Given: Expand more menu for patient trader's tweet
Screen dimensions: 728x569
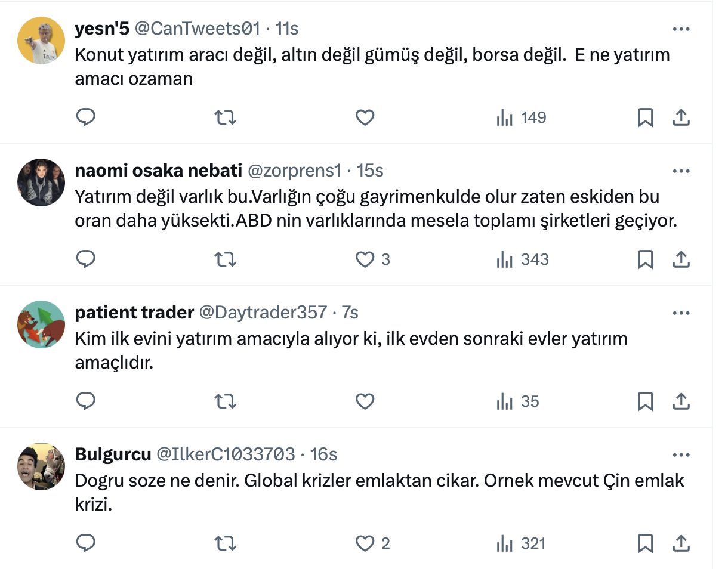Looking at the screenshot, I should 681,313.
